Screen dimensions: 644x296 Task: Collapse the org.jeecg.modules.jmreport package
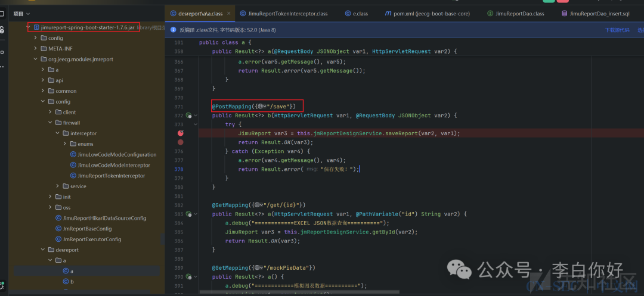coord(36,59)
